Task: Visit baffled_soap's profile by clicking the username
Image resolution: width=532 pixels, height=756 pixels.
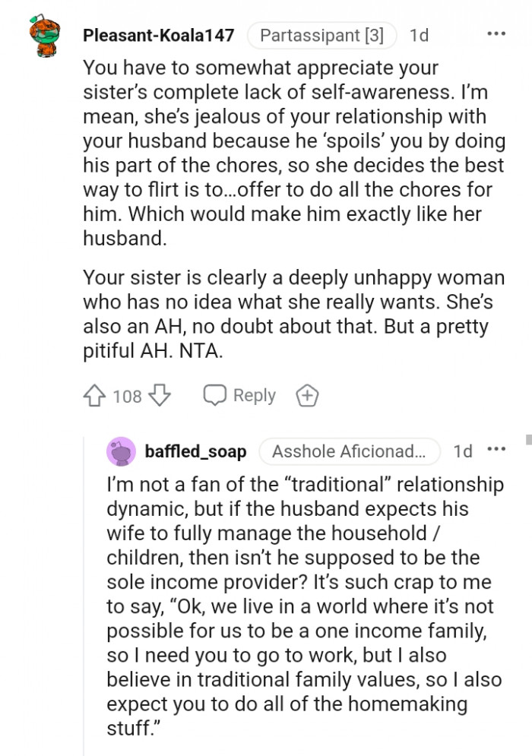Action: [x=195, y=451]
